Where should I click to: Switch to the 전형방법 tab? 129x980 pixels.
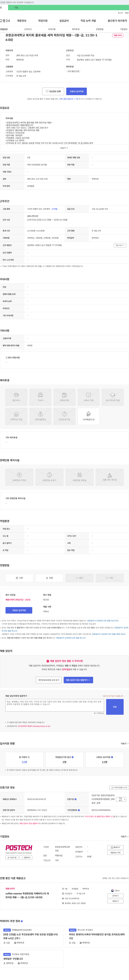coord(100,29)
